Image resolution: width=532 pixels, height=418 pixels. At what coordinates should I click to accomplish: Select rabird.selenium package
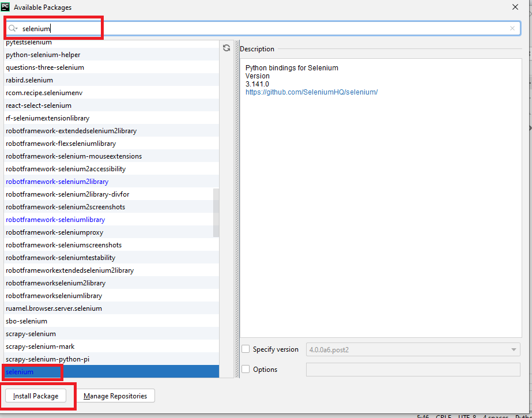(x=112, y=80)
